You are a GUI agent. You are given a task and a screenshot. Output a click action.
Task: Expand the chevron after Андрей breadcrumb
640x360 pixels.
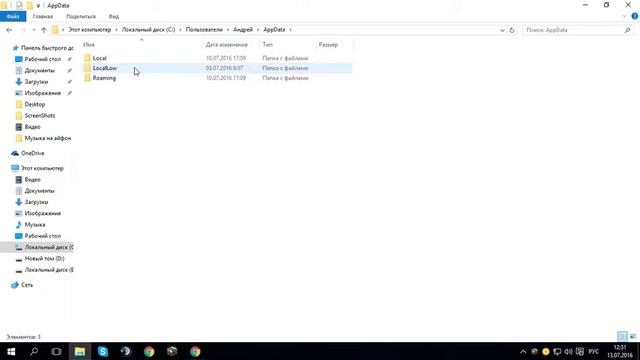tap(258, 30)
